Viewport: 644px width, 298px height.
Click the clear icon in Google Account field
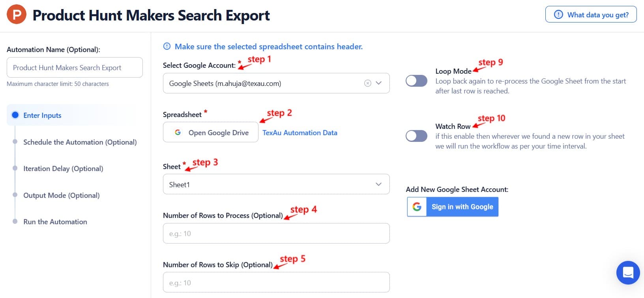point(367,83)
